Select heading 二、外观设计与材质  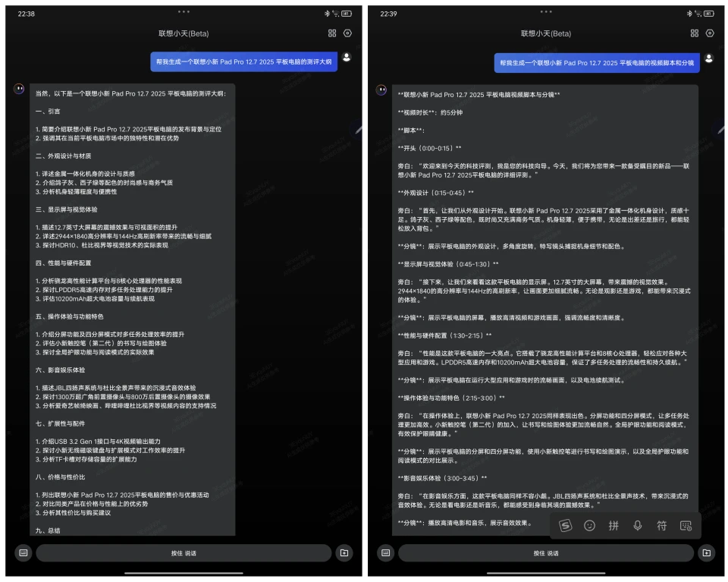coord(63,156)
